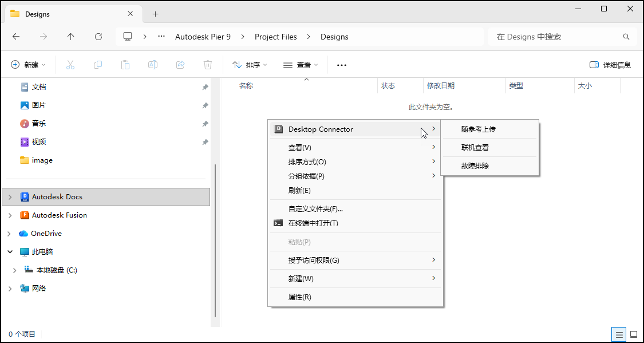Screen dimensions: 644x343
Task: Go forward with the right arrow
Action: tap(44, 37)
